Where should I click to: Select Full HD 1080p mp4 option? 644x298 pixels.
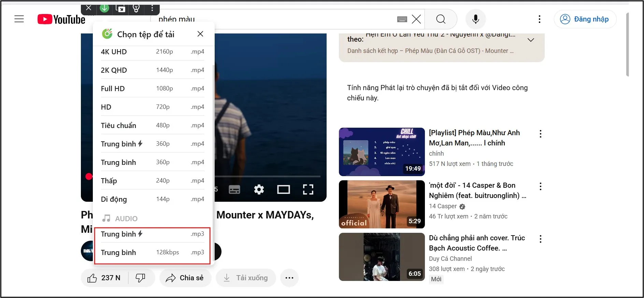pyautogui.click(x=152, y=88)
